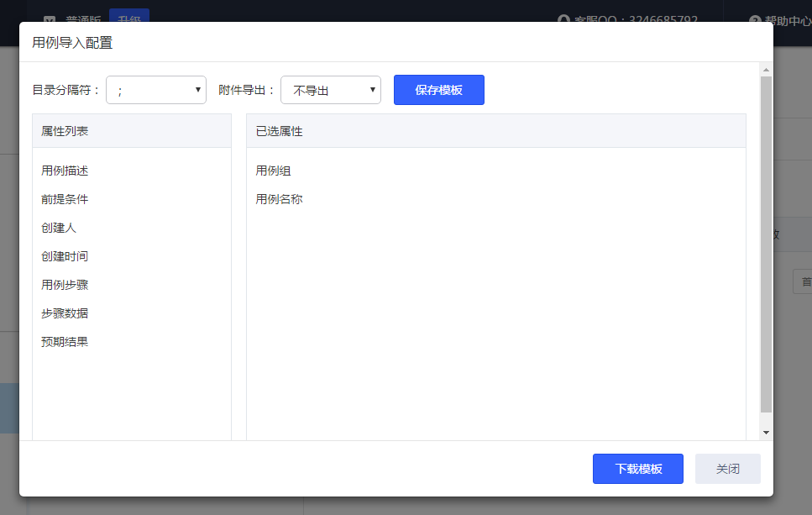Image resolution: width=812 pixels, height=515 pixels.
Task: Click the dialog's vertical scrollbar thumb
Action: point(766,244)
